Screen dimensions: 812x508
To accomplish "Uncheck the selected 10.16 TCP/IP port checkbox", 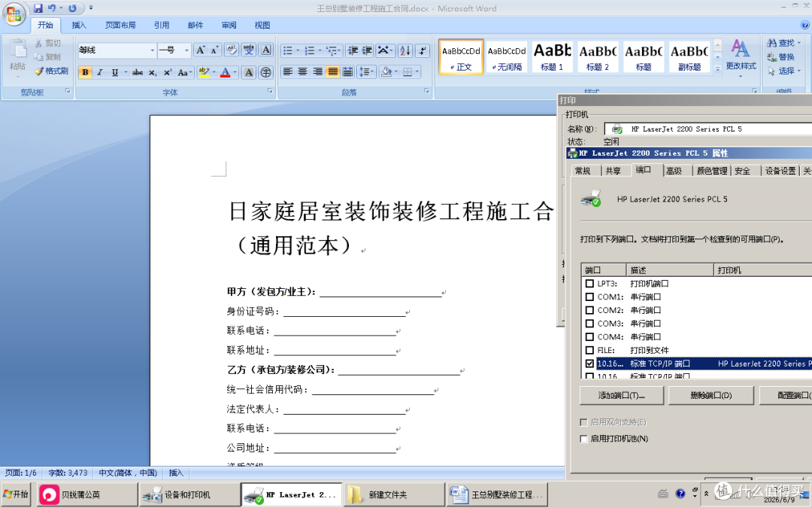I will pos(589,364).
